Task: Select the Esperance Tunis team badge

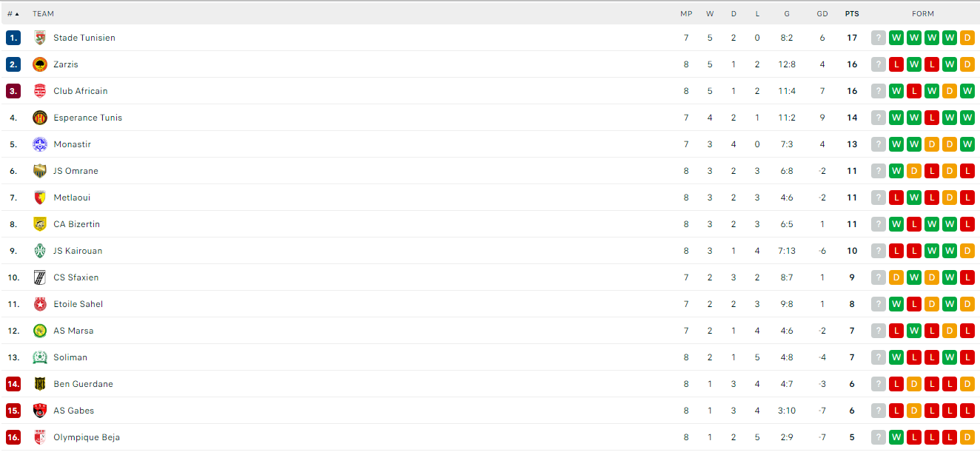Action: pos(40,118)
